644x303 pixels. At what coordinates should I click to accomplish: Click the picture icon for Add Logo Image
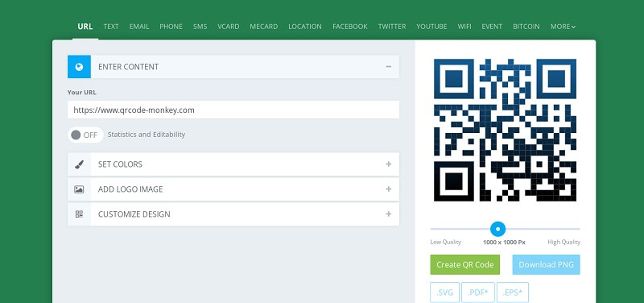coord(79,189)
